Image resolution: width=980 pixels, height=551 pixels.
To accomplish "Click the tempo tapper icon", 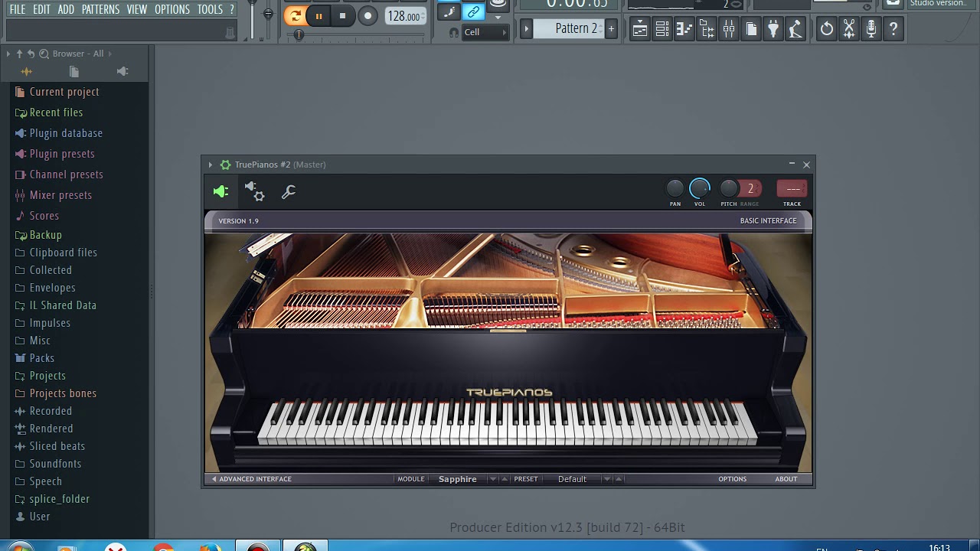I will point(795,30).
